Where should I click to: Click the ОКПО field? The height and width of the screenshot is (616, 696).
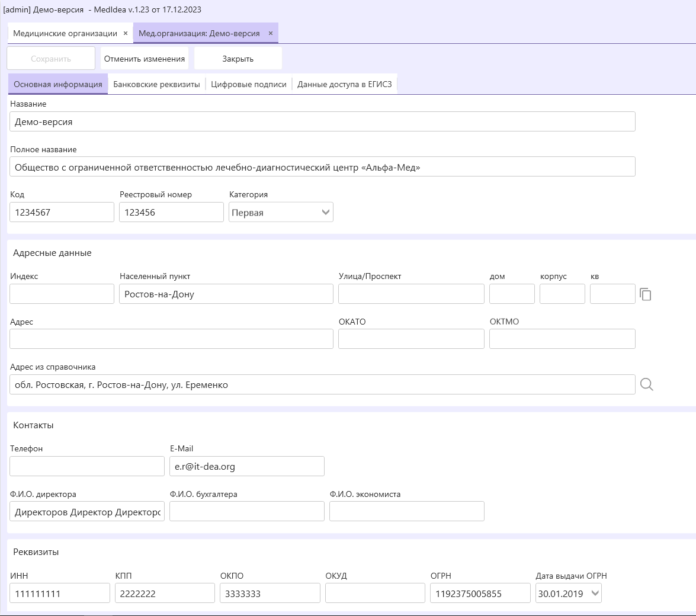pyautogui.click(x=270, y=593)
